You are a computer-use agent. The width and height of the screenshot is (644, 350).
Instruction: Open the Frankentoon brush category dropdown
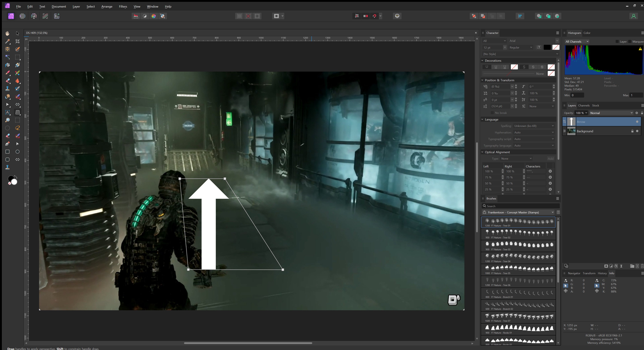pyautogui.click(x=518, y=212)
